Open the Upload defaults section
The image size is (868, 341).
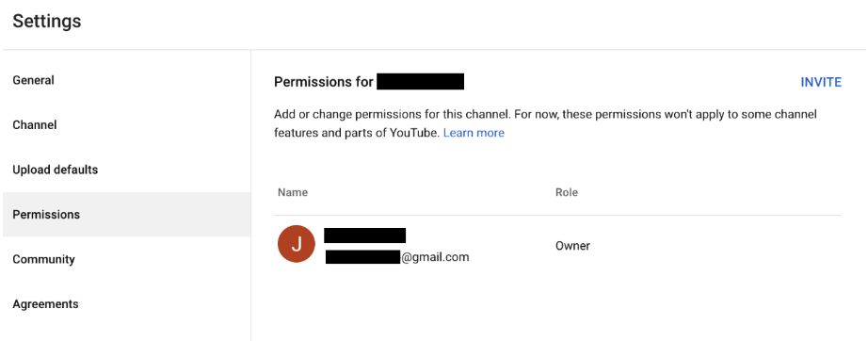click(x=127, y=170)
